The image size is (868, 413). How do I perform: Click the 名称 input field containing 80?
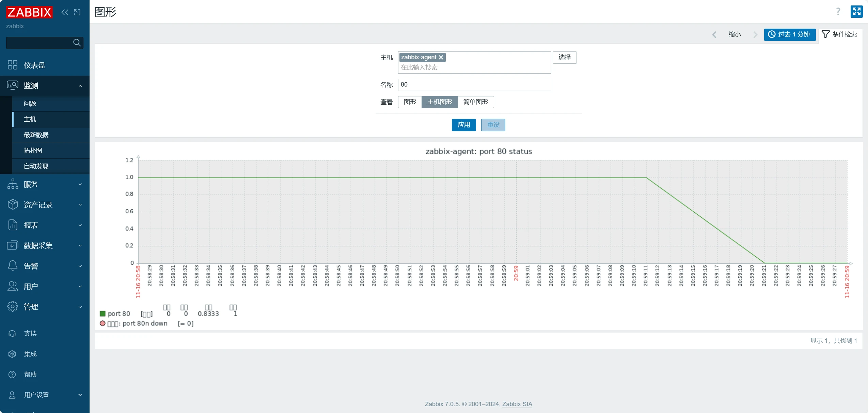coord(474,85)
